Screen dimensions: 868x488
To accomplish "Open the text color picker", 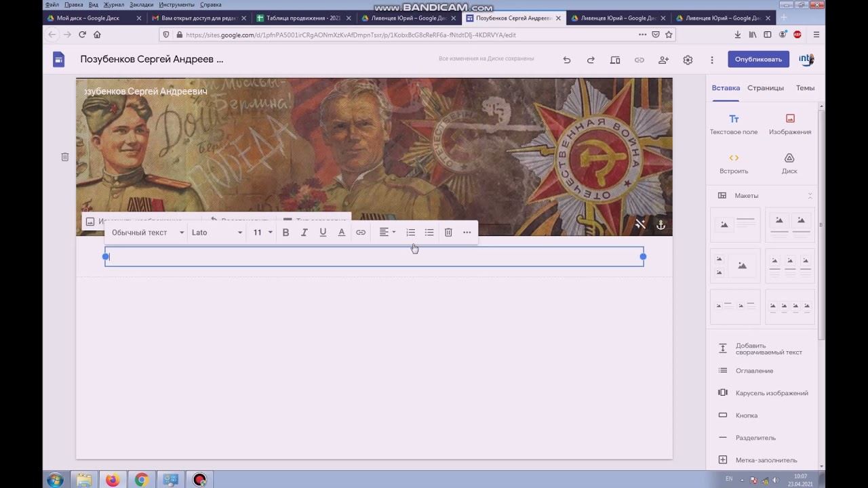I will (x=342, y=232).
